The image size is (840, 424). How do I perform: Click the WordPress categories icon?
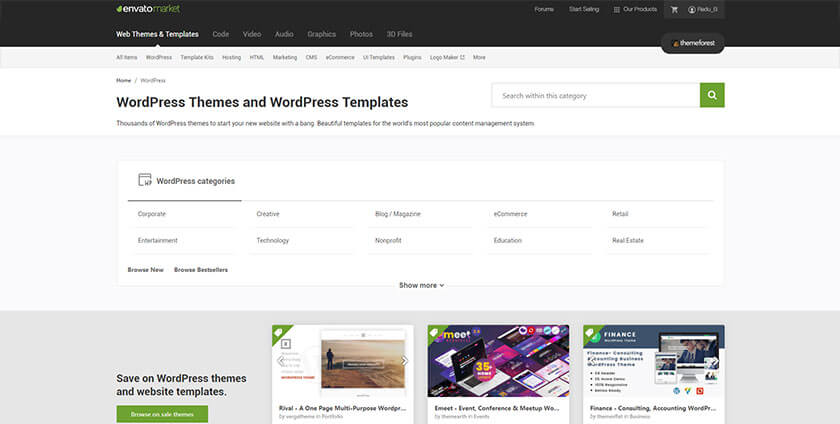click(145, 180)
